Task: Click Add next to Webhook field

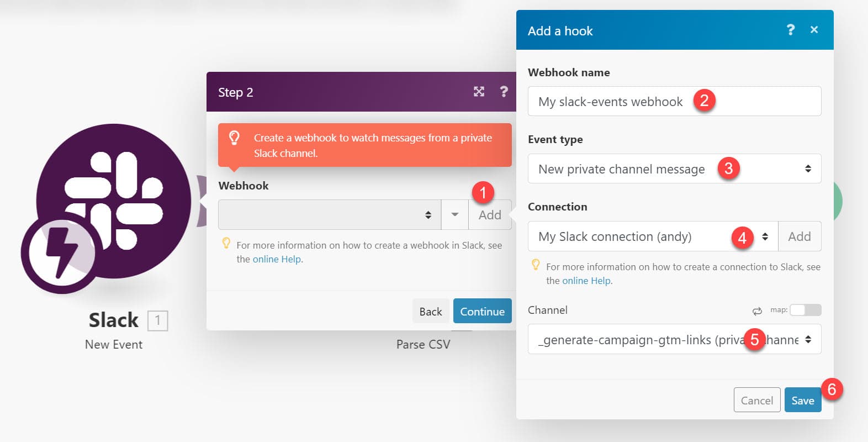Action: pos(490,215)
